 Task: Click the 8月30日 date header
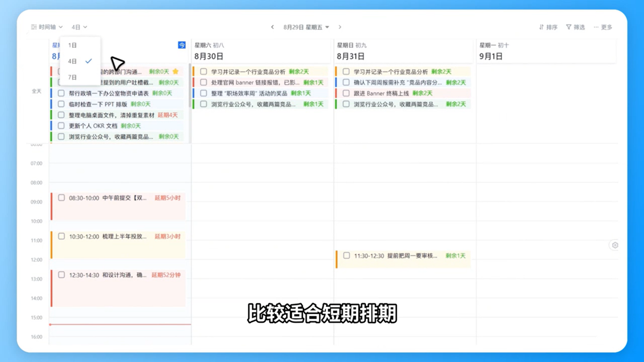209,57
